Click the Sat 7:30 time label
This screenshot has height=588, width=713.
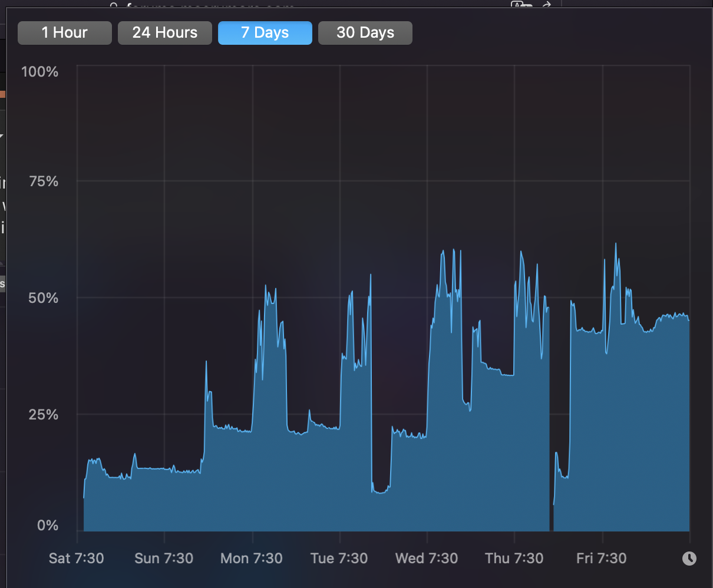pos(77,559)
